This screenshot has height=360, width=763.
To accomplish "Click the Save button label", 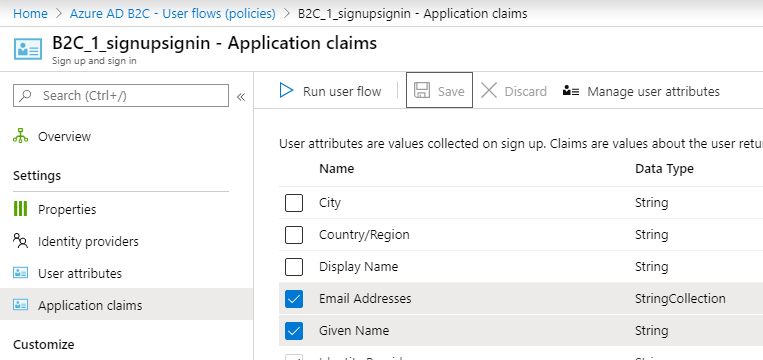I will click(x=451, y=91).
